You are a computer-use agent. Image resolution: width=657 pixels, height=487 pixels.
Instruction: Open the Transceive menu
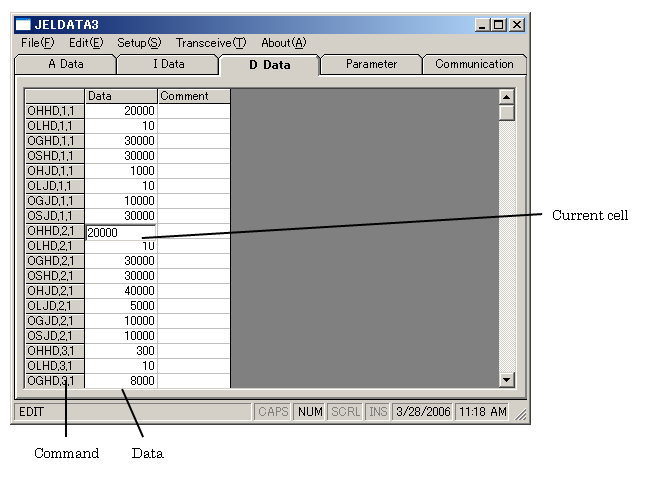click(x=210, y=43)
